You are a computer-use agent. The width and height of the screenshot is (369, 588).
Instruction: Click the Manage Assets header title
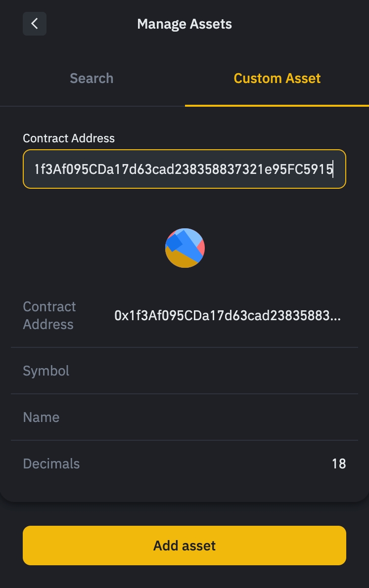pyautogui.click(x=184, y=24)
